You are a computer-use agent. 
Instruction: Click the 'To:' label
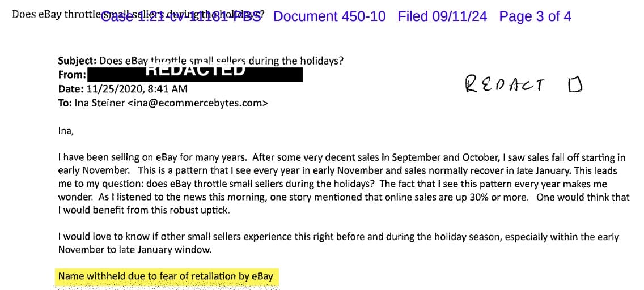click(x=65, y=103)
